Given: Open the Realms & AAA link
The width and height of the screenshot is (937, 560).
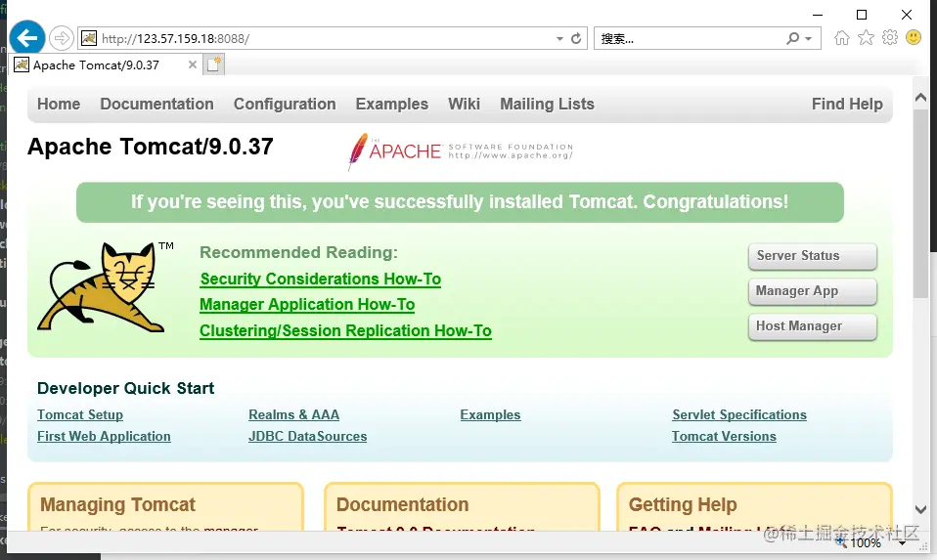Looking at the screenshot, I should pyautogui.click(x=294, y=415).
